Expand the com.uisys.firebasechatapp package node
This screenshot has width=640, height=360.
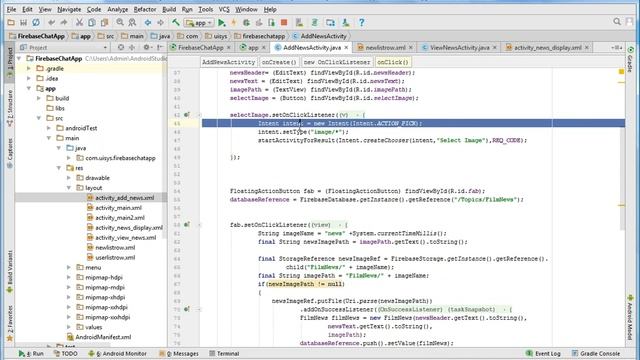click(69, 158)
